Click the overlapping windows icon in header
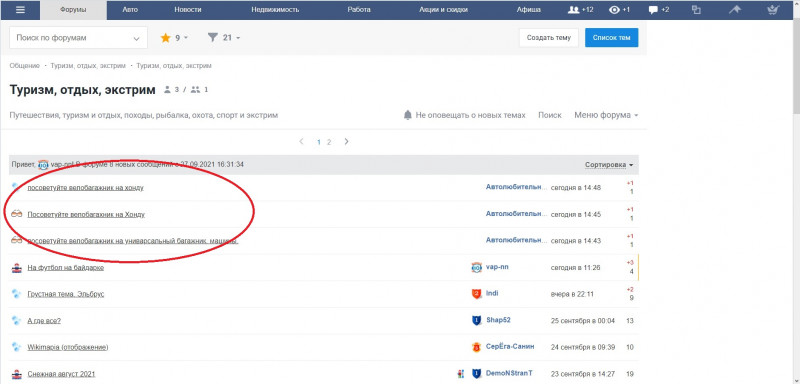The image size is (800, 384). point(696,10)
